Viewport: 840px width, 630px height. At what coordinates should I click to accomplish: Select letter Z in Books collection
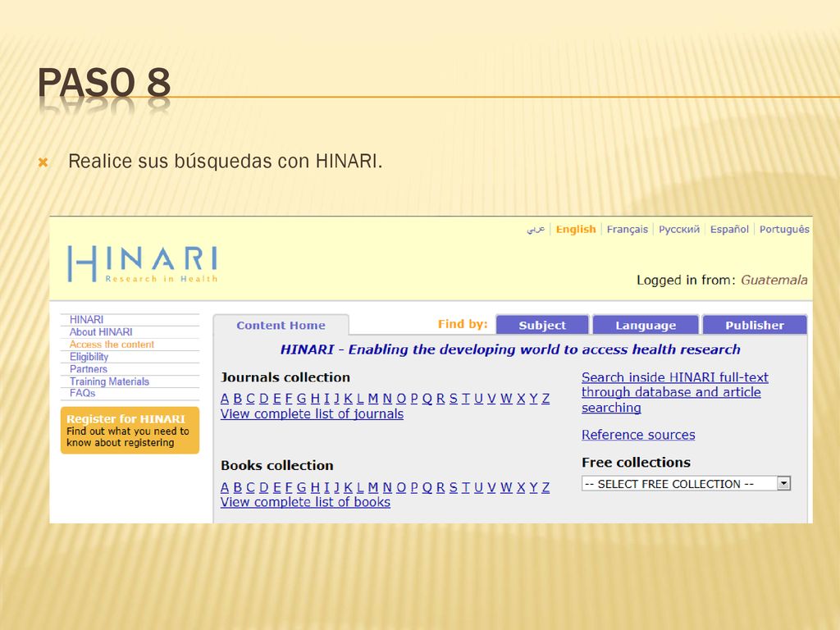pos(546,487)
